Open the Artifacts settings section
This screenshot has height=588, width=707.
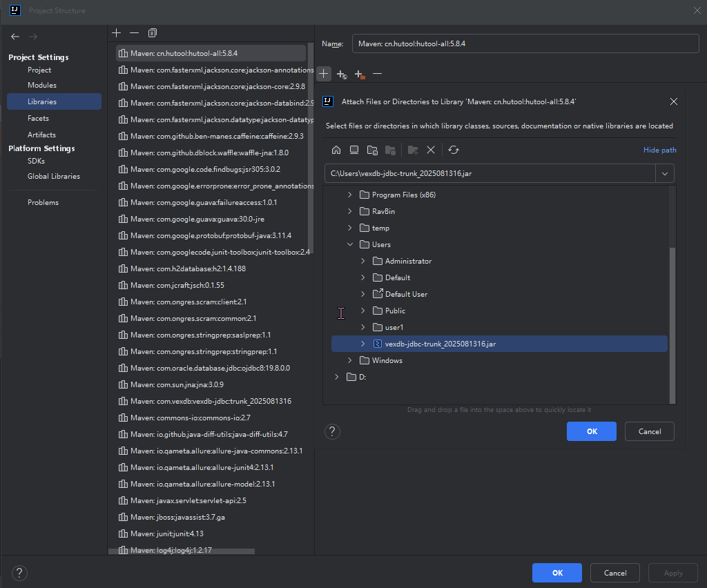pyautogui.click(x=41, y=135)
